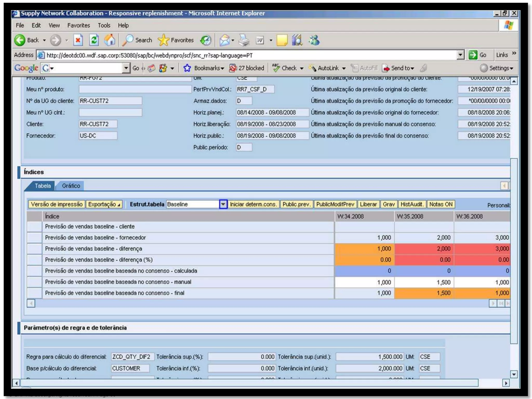Click the Messenger people icon
The height and width of the screenshot is (399, 532).
pyautogui.click(x=314, y=40)
